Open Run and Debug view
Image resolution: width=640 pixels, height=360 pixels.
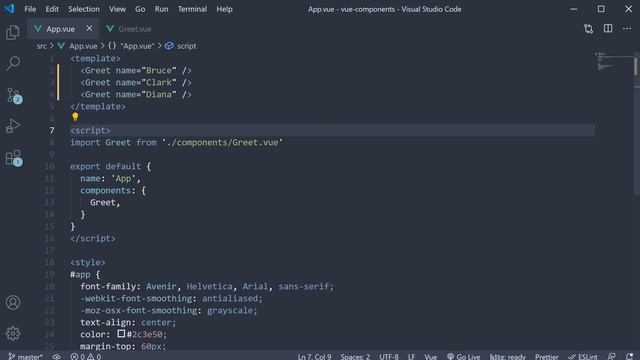pos(13,126)
